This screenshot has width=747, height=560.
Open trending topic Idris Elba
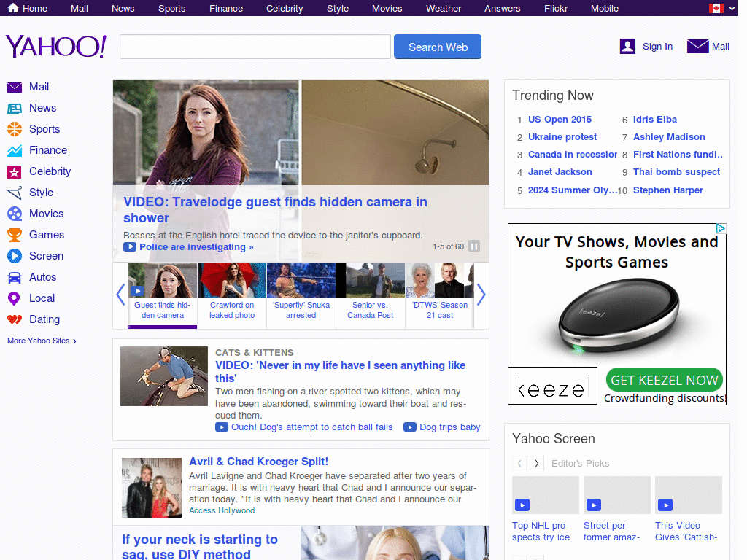(x=655, y=120)
